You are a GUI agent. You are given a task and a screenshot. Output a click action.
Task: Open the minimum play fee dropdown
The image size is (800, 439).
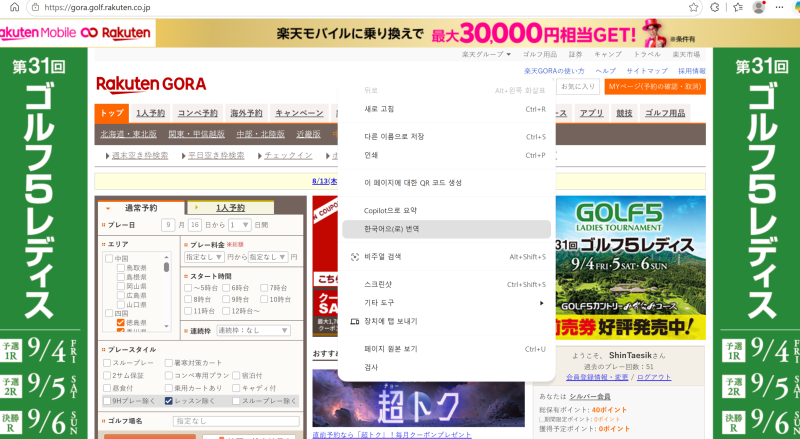pos(204,257)
